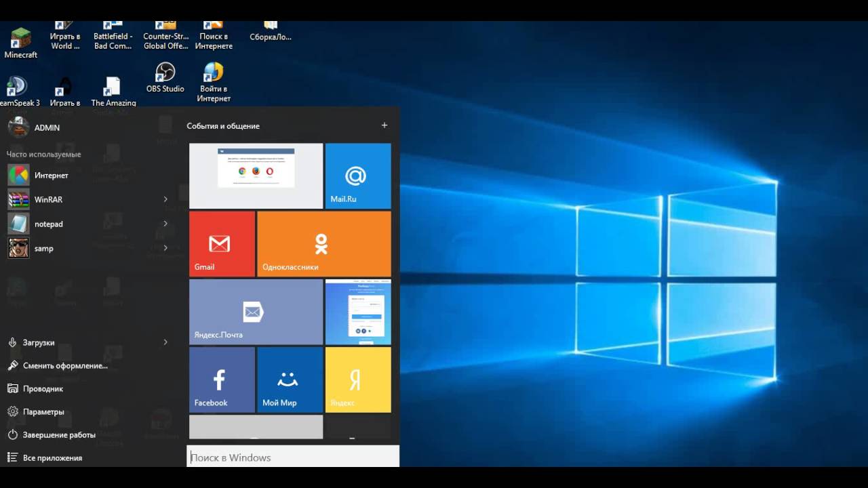The height and width of the screenshot is (488, 868).
Task: Open the Mail.Ru tile
Action: click(x=358, y=176)
